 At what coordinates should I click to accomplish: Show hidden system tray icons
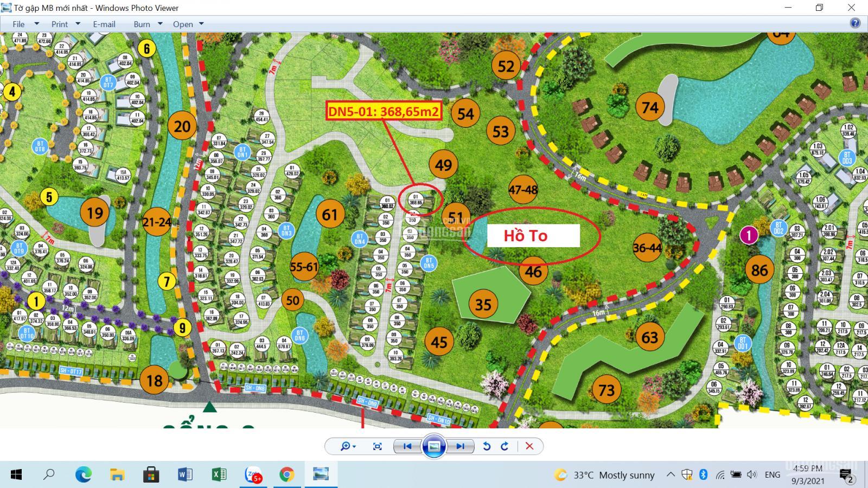[671, 475]
